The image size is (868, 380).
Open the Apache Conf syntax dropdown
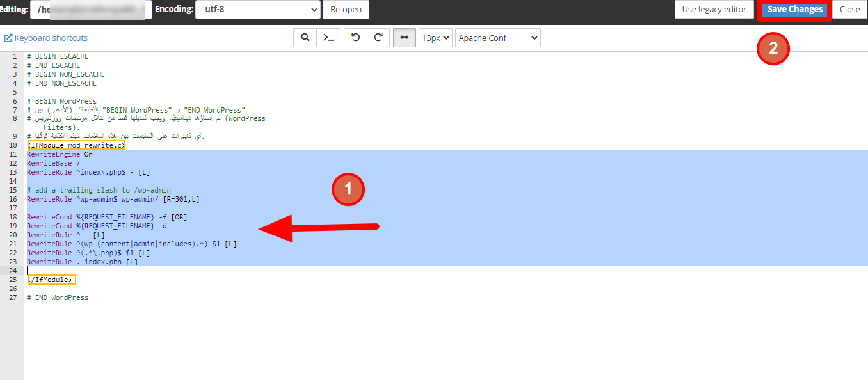click(x=497, y=38)
